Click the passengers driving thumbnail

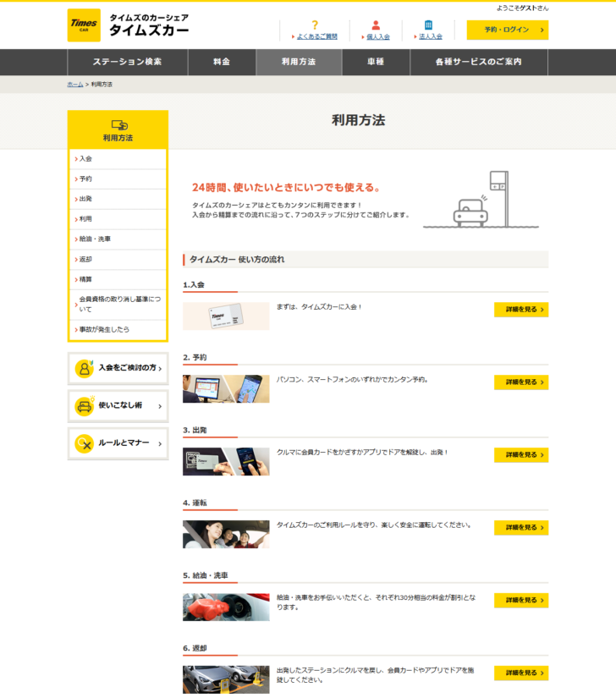226,534
